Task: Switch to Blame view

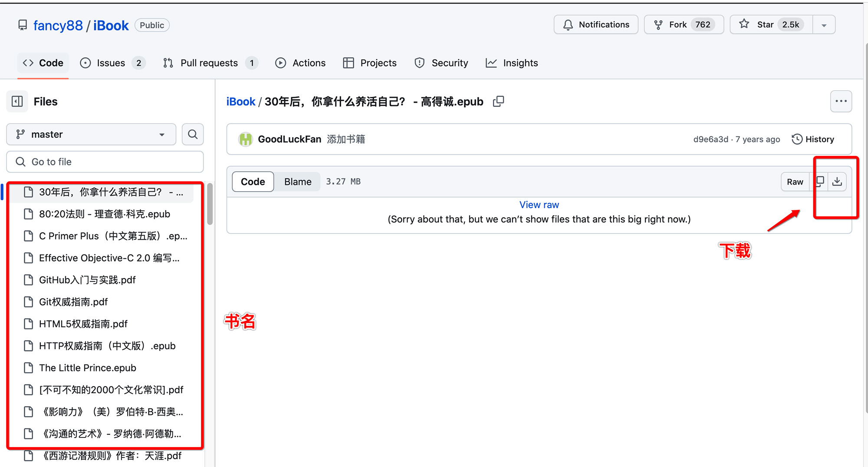Action: click(x=298, y=182)
